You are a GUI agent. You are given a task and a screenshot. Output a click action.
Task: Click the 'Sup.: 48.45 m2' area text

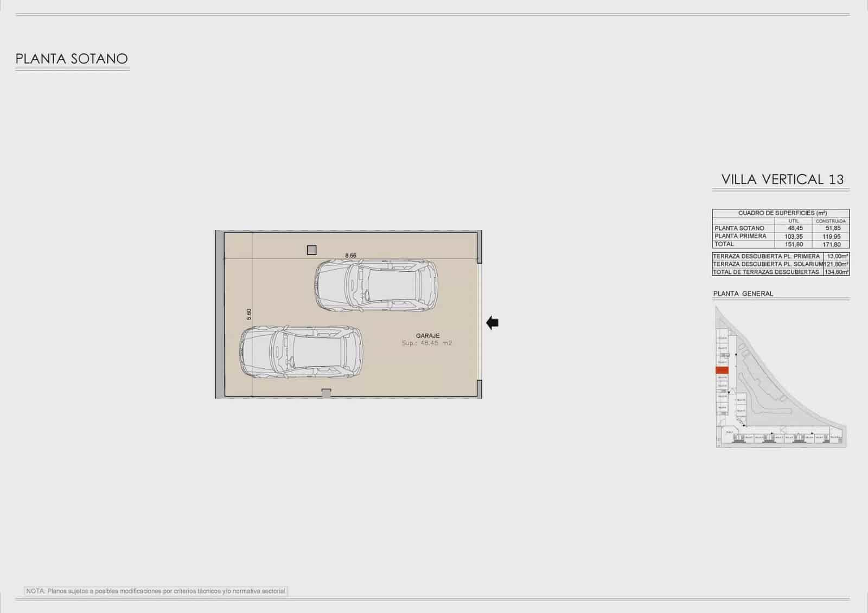427,343
